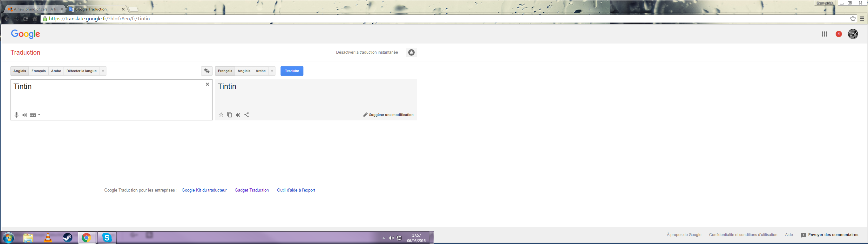Listen to translated text speaker icon
The image size is (868, 244).
(x=238, y=115)
